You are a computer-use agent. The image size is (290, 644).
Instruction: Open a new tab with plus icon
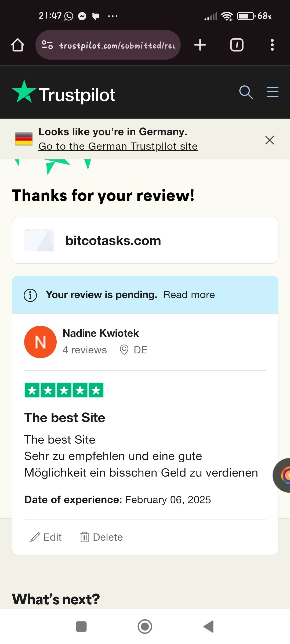(x=200, y=45)
